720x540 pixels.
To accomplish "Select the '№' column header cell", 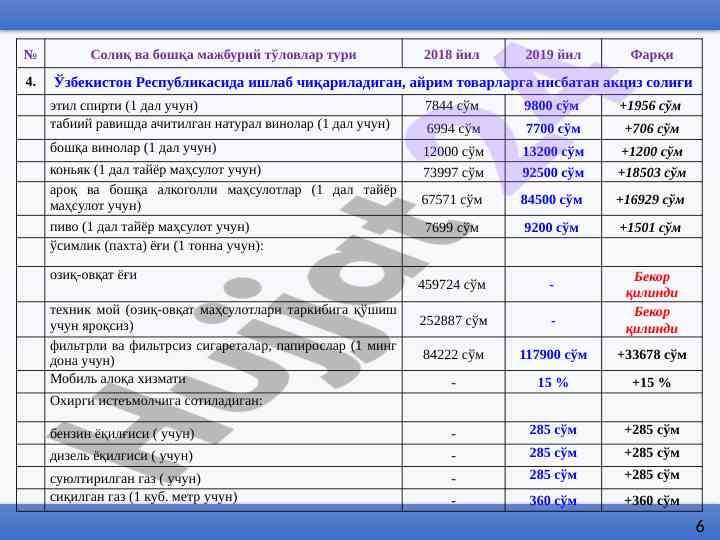I will tap(30, 54).
